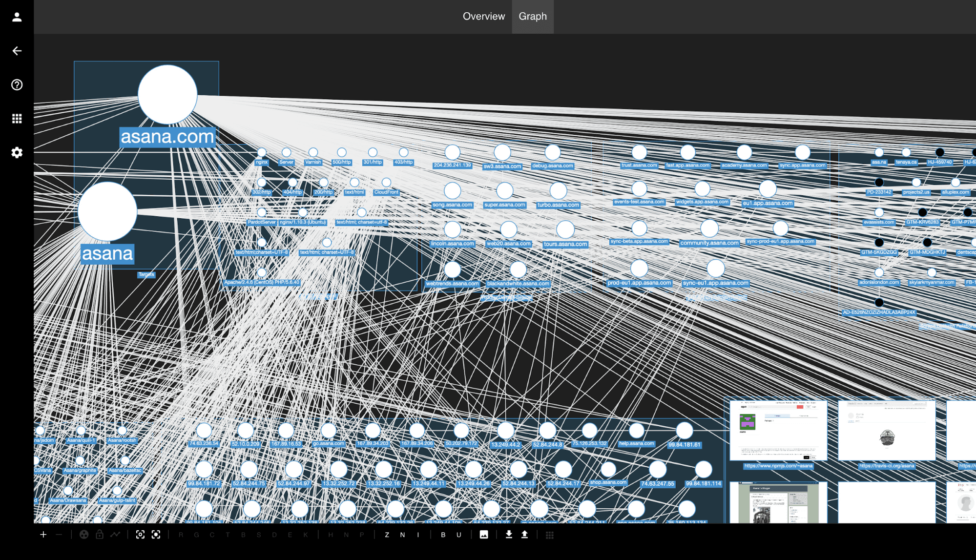The image size is (976, 560).
Task: Select the large asana.com node
Action: pos(167,95)
